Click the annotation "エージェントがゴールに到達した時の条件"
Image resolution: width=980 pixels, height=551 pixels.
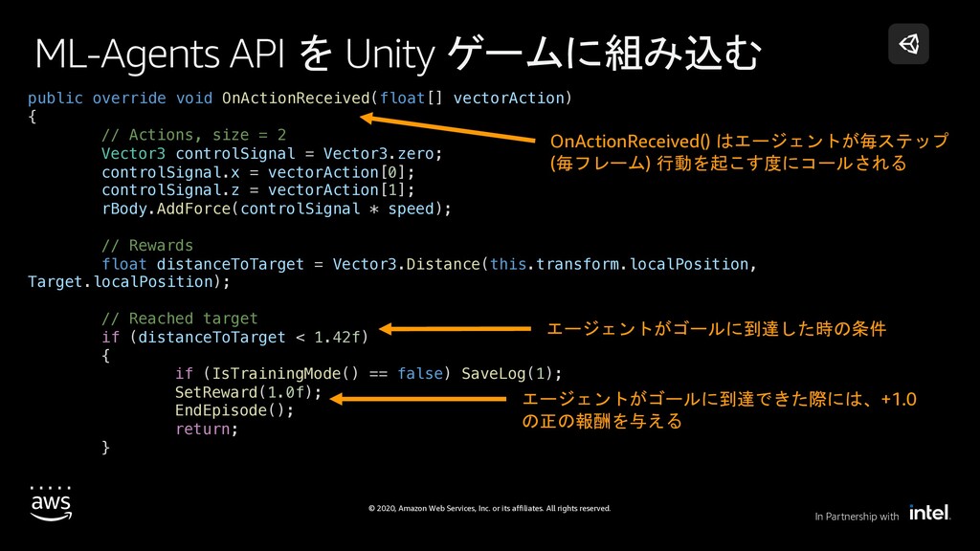point(716,329)
